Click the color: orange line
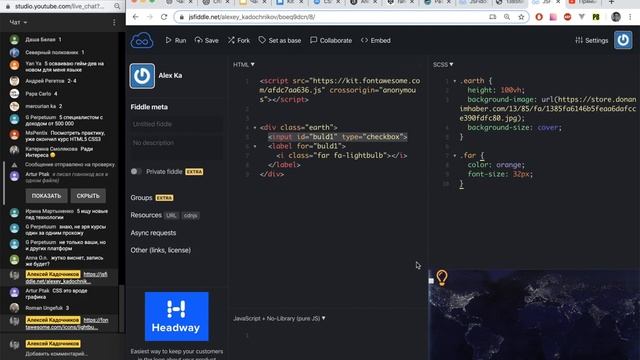The width and height of the screenshot is (640, 360). 496,165
